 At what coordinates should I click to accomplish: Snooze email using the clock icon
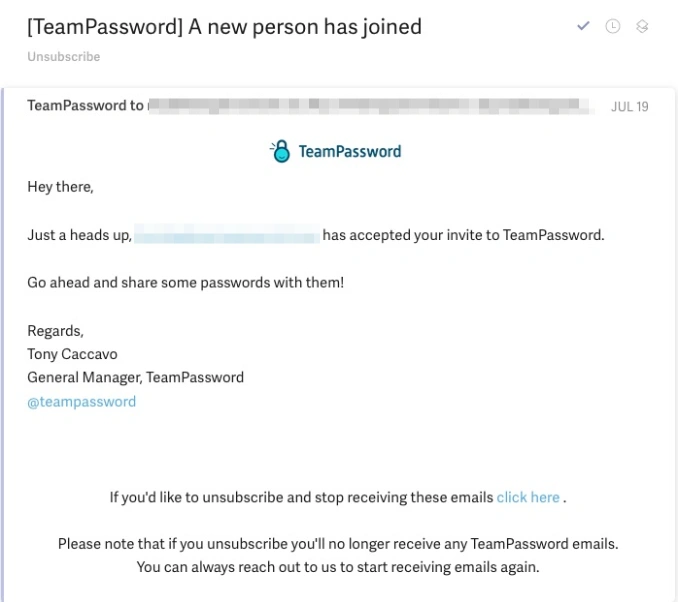[x=613, y=26]
